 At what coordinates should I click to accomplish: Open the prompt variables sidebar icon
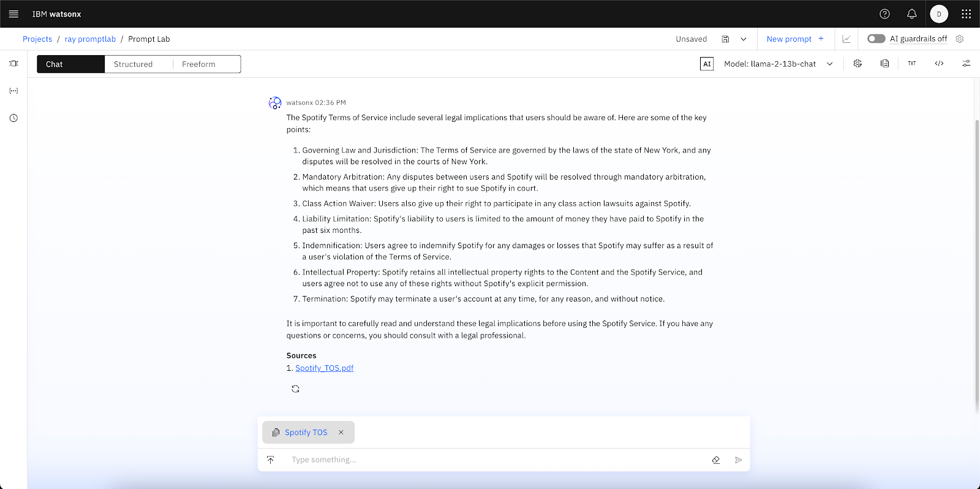[13, 91]
